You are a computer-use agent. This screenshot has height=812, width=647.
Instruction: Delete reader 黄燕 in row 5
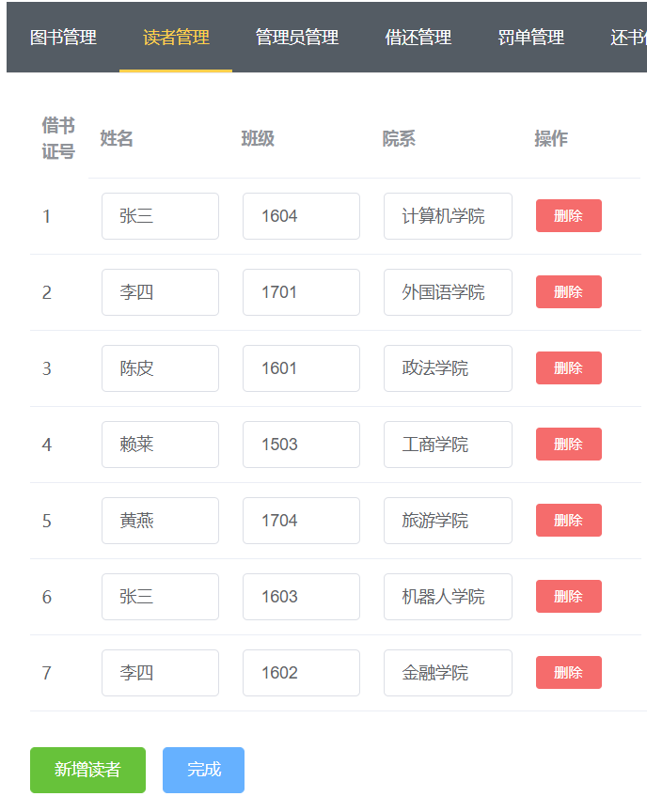[568, 521]
